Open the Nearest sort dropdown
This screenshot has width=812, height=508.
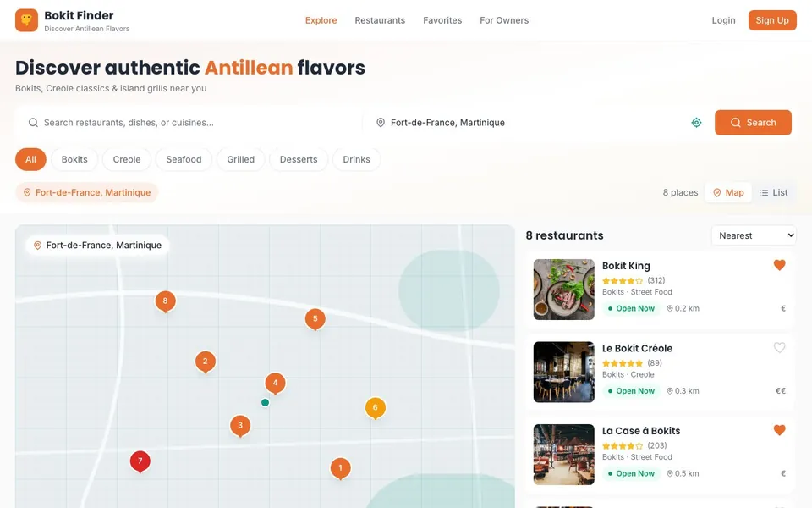pyautogui.click(x=754, y=235)
